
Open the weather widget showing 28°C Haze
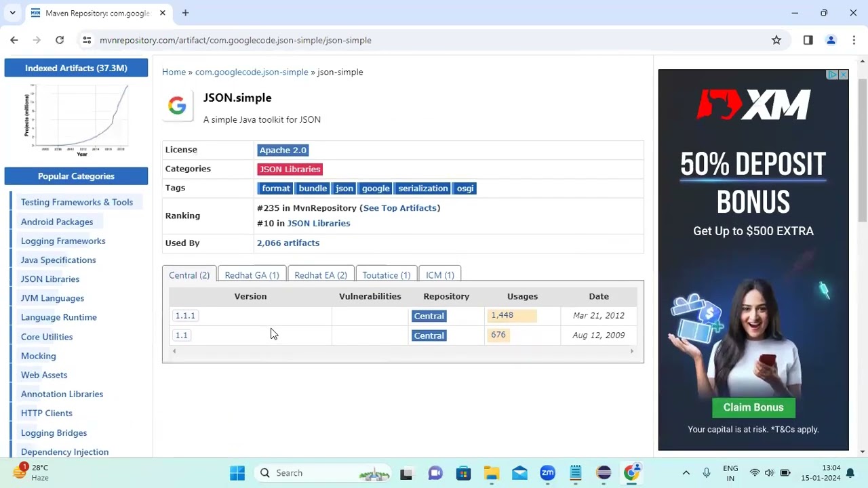click(x=31, y=472)
